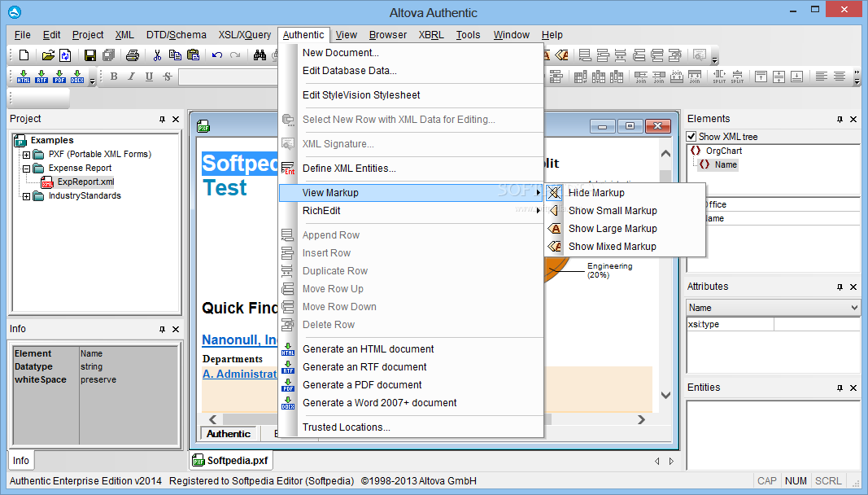The height and width of the screenshot is (495, 868).
Task: Click the green HTML toolbar icon
Action: coord(24,77)
